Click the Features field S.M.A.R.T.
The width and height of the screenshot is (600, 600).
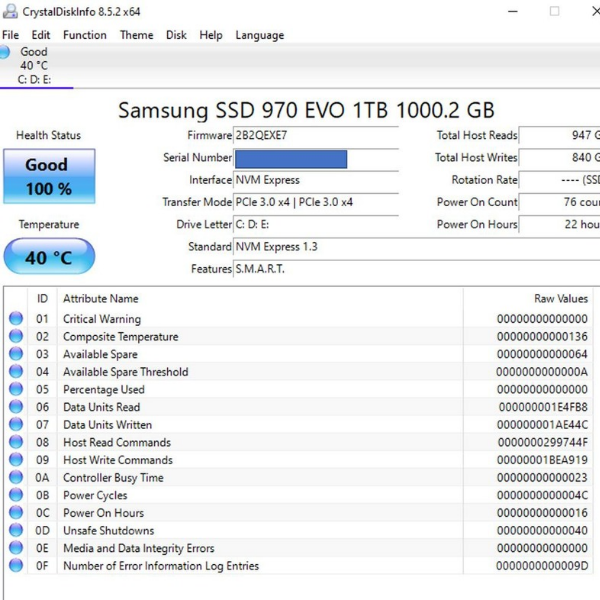click(417, 269)
